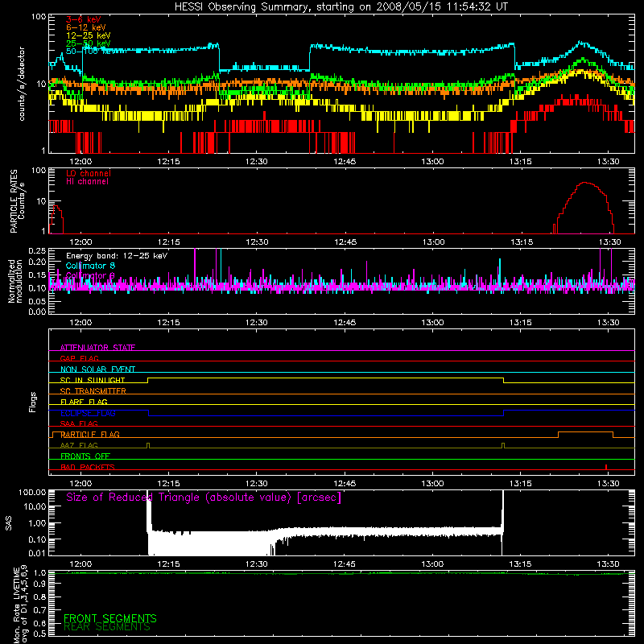Click the 'Size of Reduced Triangle' caption
The height and width of the screenshot is (644, 644).
pos(204,497)
